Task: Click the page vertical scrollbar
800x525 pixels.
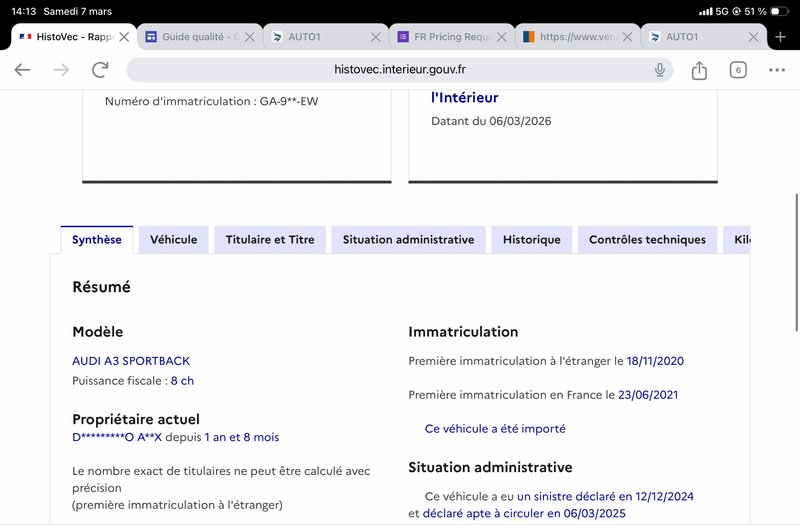Action: [796, 262]
